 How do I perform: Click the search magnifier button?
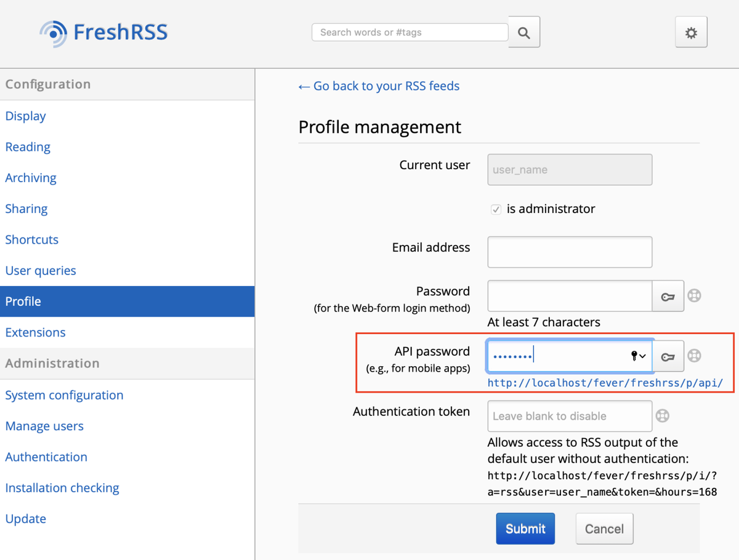(524, 32)
